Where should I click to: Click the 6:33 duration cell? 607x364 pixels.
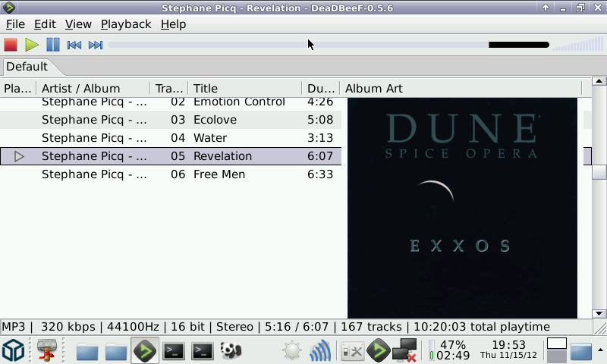[x=320, y=174]
